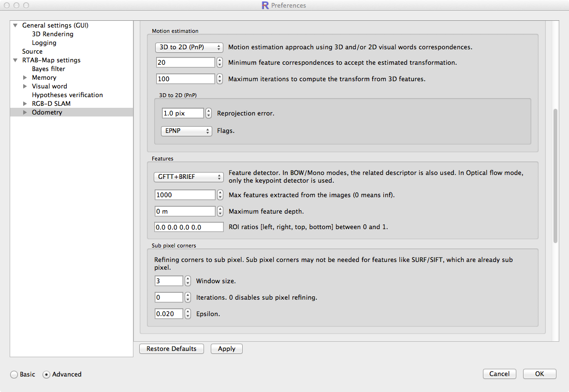Click the Apply button

coord(226,349)
